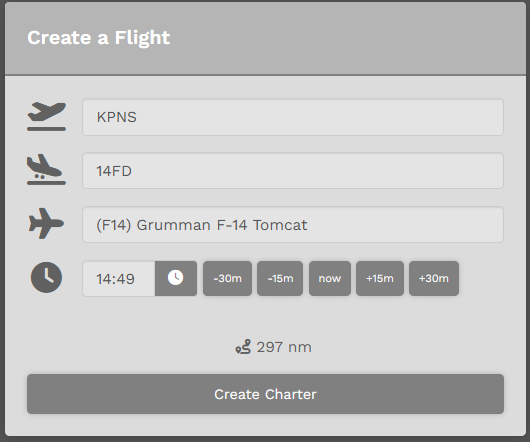530x442 pixels.
Task: Focus the 14:49 time input
Action: (119, 278)
